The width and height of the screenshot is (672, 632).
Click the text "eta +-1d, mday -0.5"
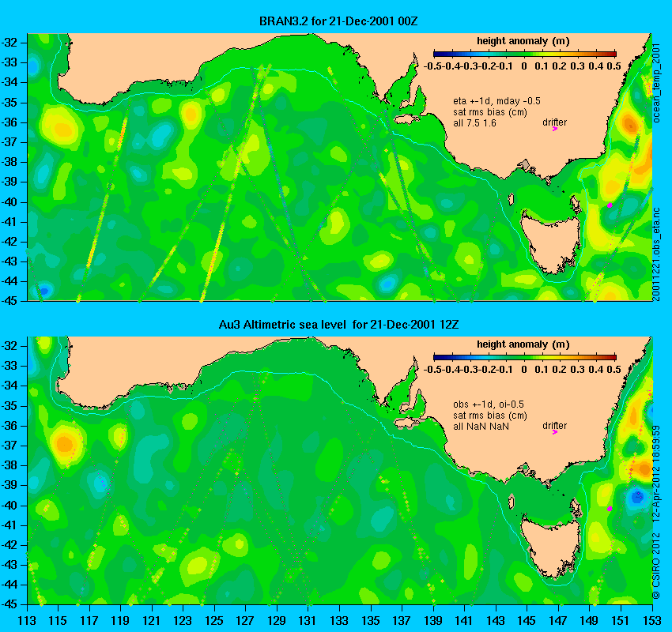496,101
